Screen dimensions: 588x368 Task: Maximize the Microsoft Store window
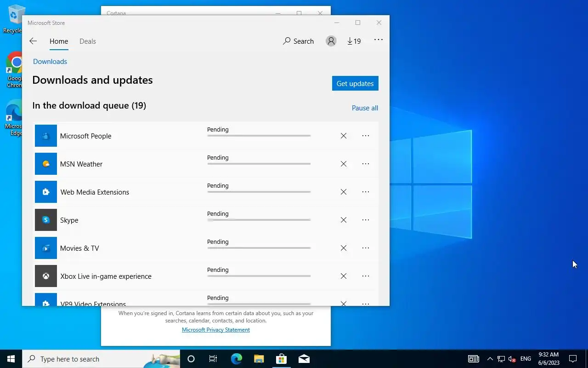click(358, 23)
